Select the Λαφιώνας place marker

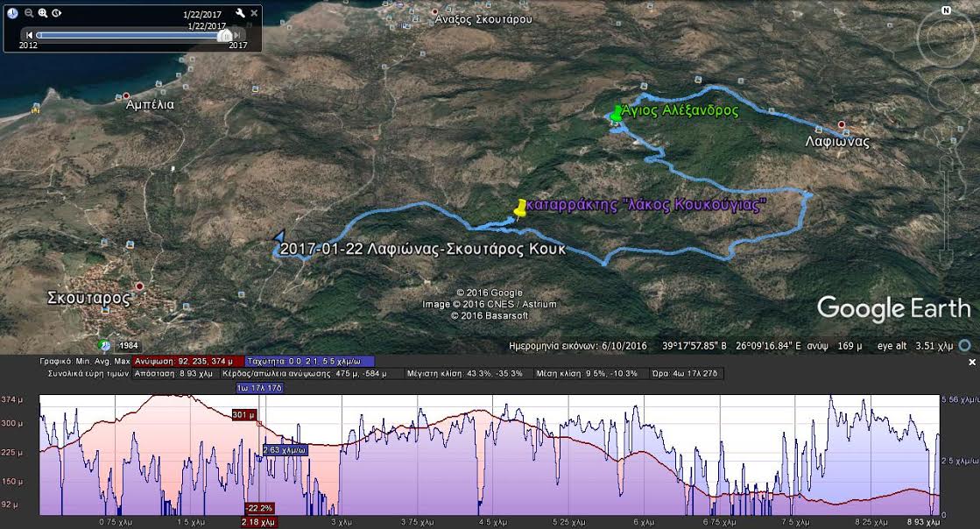pos(842,125)
